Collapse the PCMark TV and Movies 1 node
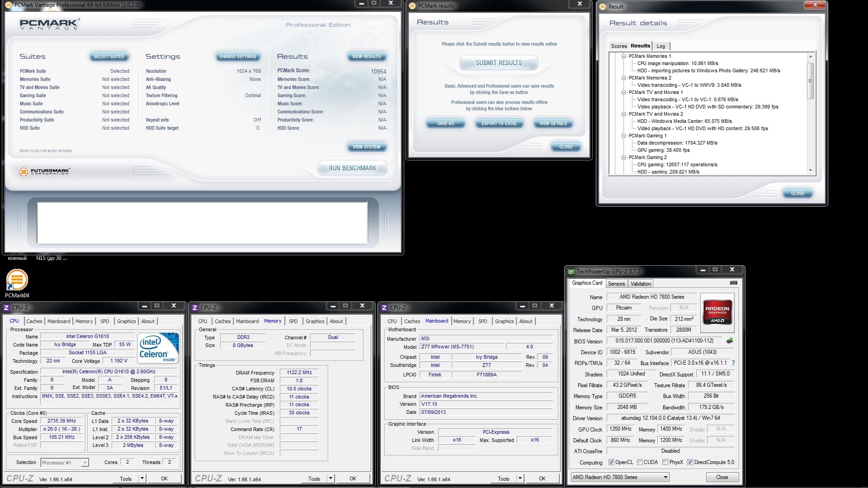The width and height of the screenshot is (868, 488). 623,93
